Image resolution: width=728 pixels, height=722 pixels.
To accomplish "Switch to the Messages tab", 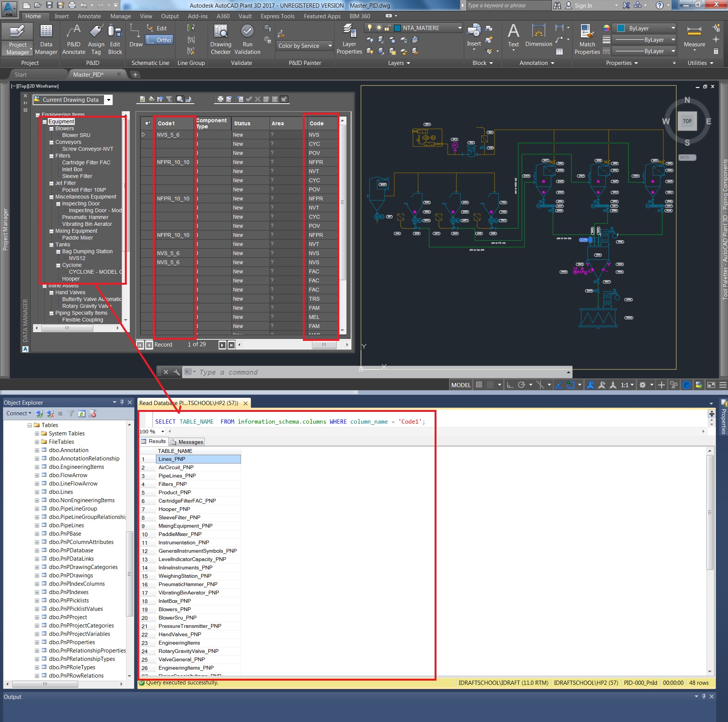I will pos(187,442).
